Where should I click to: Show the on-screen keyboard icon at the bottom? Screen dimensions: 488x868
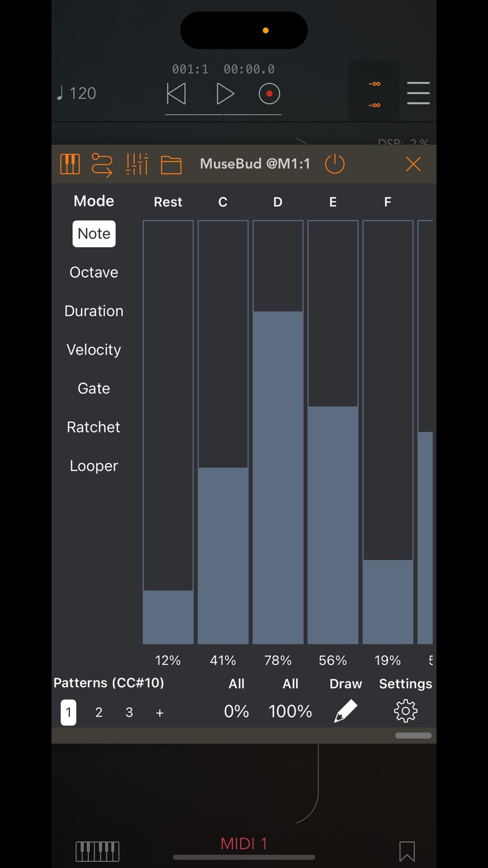click(x=98, y=851)
